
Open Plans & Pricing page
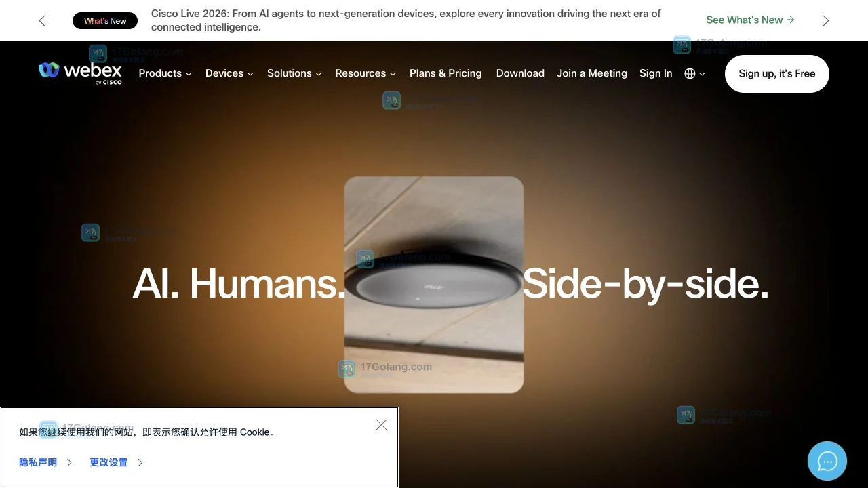tap(446, 73)
